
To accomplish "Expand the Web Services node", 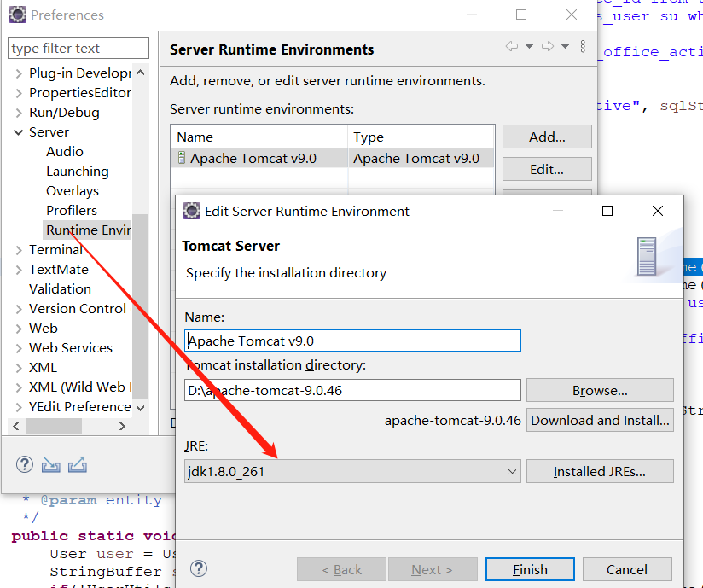I will point(19,347).
